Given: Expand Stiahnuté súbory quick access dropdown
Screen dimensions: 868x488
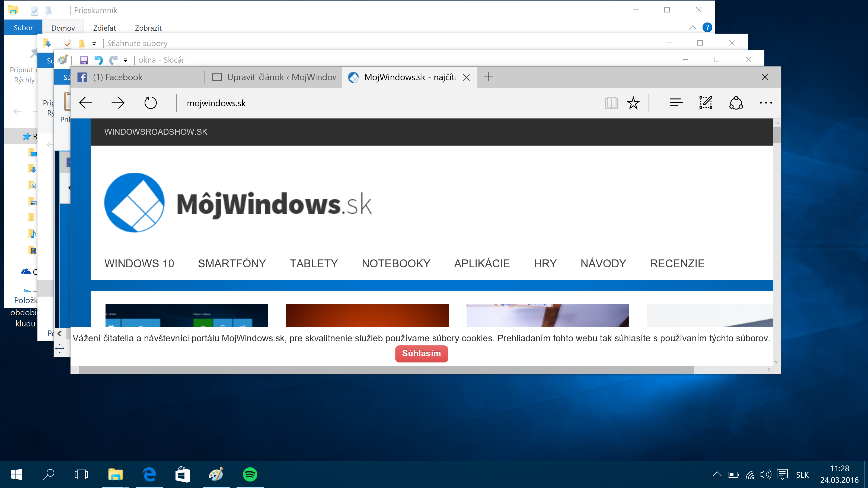Looking at the screenshot, I should click(x=94, y=44).
